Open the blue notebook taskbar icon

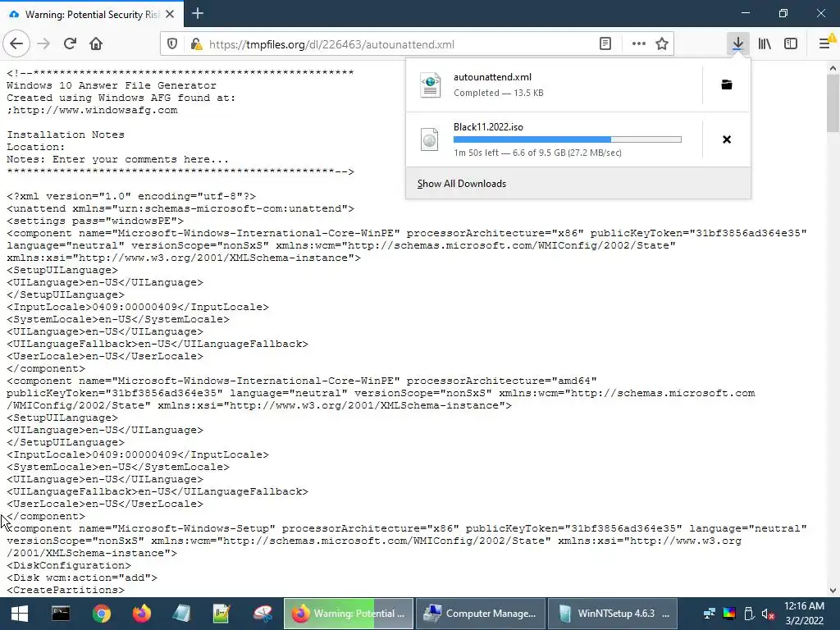[x=182, y=614]
